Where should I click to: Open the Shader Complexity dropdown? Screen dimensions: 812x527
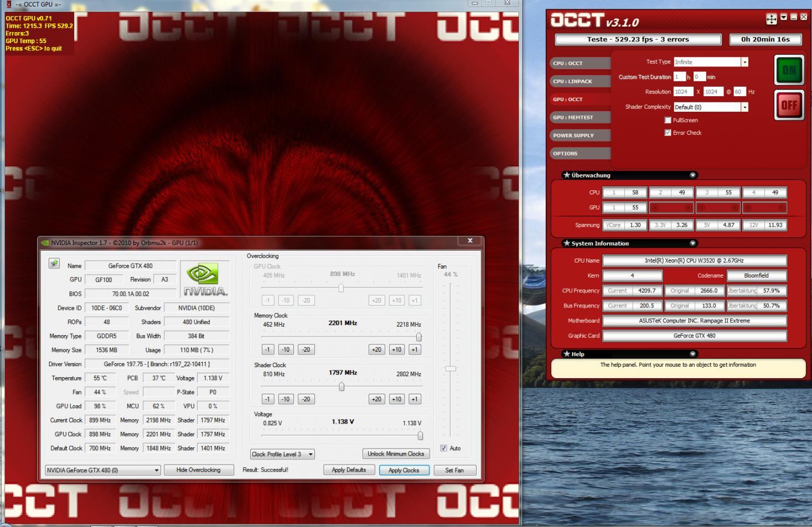pyautogui.click(x=744, y=107)
